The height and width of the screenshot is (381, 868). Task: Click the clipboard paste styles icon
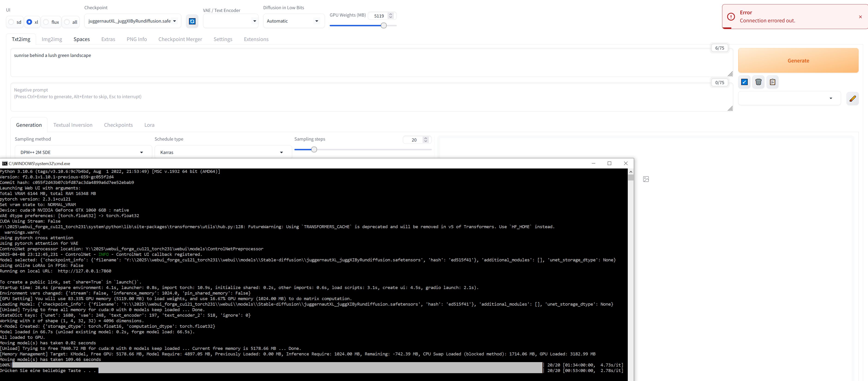click(772, 82)
